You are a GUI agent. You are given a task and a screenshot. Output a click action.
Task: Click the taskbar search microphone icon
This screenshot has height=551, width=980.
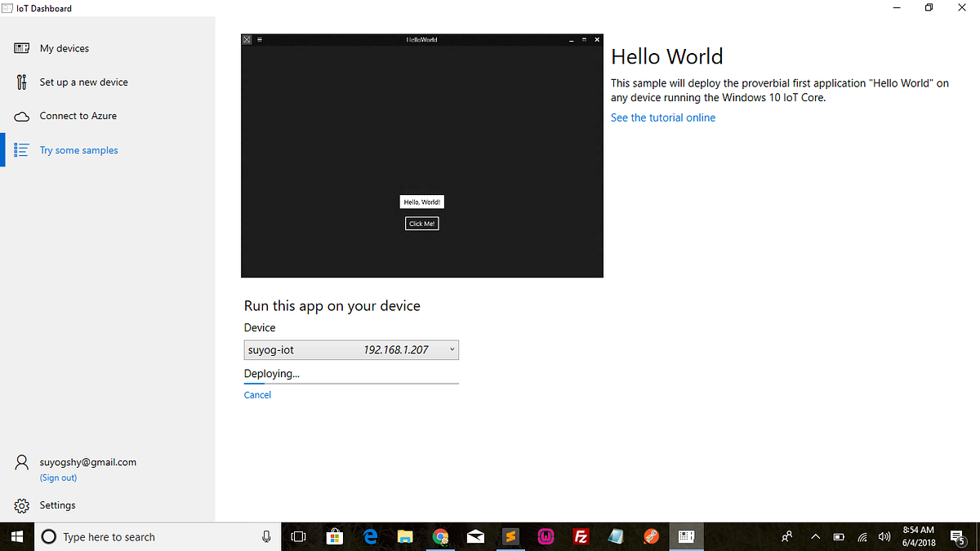pyautogui.click(x=266, y=536)
